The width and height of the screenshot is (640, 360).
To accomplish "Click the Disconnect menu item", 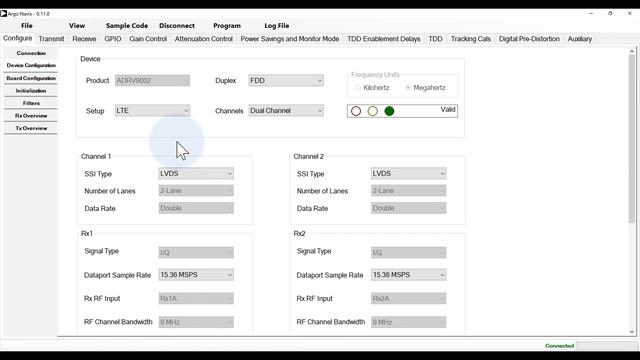I will pos(177,26).
